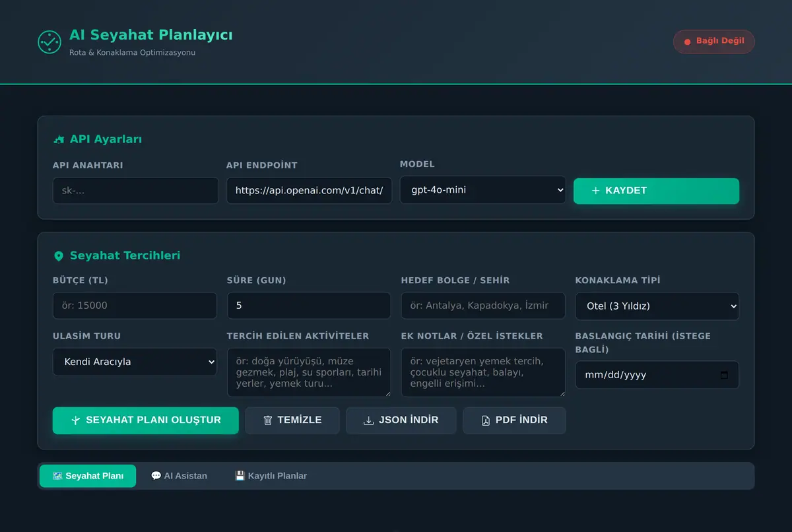792x532 pixels.
Task: Save API settings with the KAYDET button
Action: pyautogui.click(x=656, y=191)
